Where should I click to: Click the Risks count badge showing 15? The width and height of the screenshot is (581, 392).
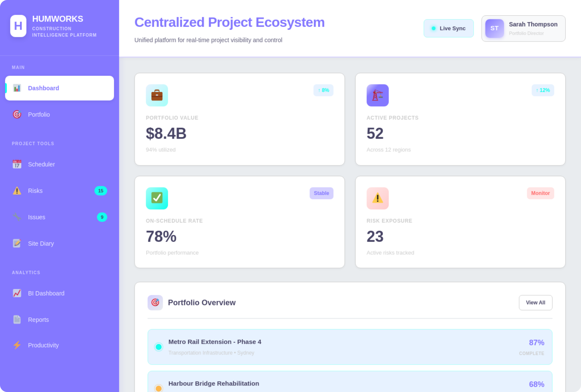pos(101,191)
